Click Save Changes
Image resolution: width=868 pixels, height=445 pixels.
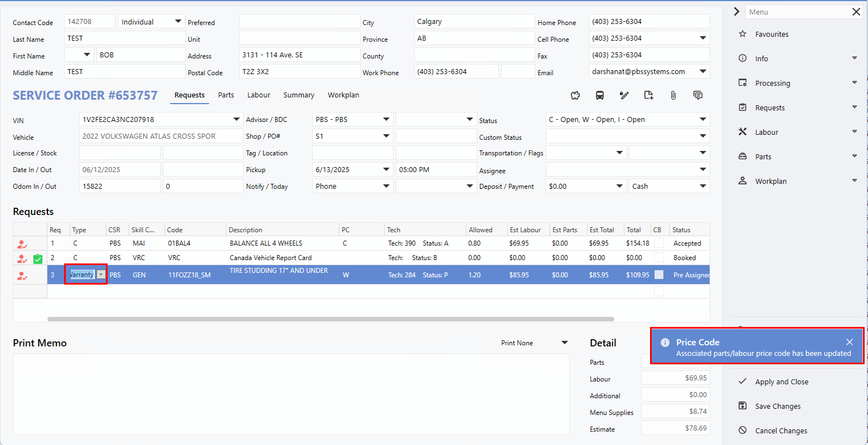coord(778,407)
